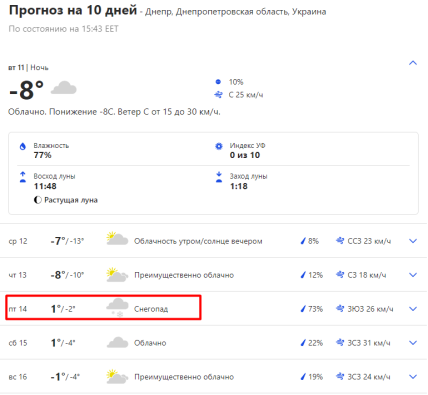Image resolution: width=428 pixels, height=395 pixels.
Task: Click the вт 11 | Ночь label
Action: [28, 68]
